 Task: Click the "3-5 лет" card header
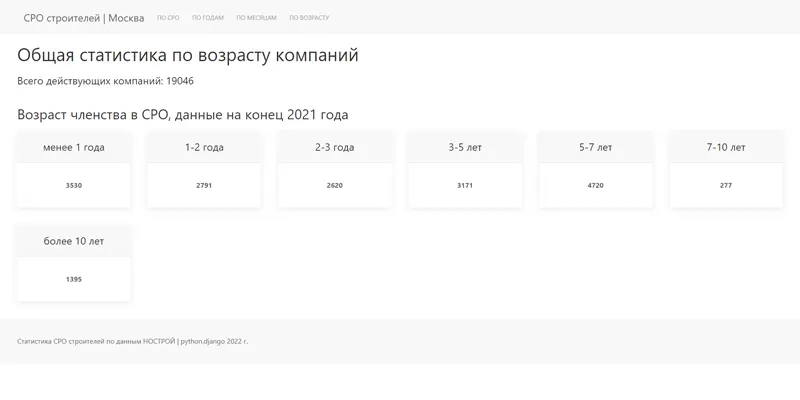[x=465, y=147]
